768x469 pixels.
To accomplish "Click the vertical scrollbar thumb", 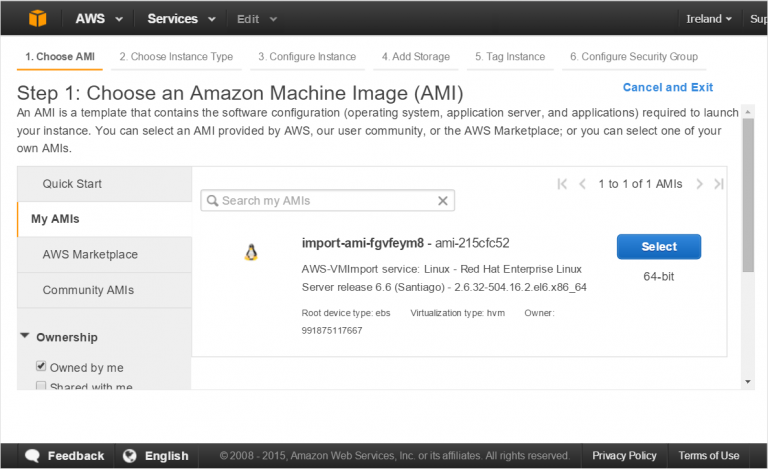I will point(748,195).
